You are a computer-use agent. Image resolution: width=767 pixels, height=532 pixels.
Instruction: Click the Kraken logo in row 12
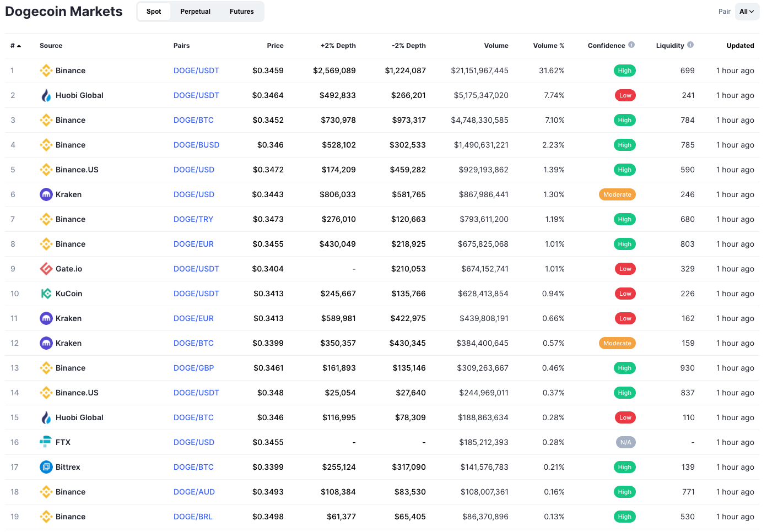coord(46,343)
